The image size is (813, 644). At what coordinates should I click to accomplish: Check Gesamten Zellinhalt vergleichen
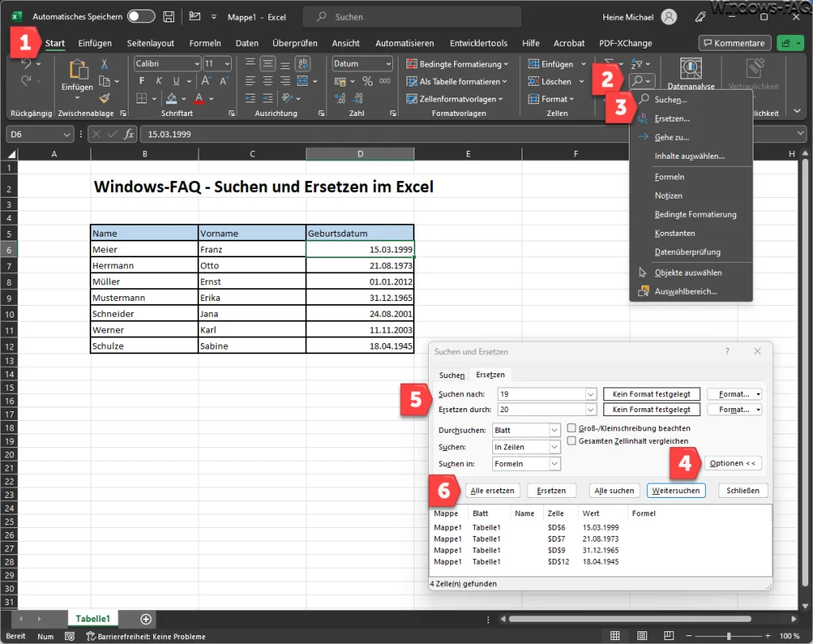(572, 441)
